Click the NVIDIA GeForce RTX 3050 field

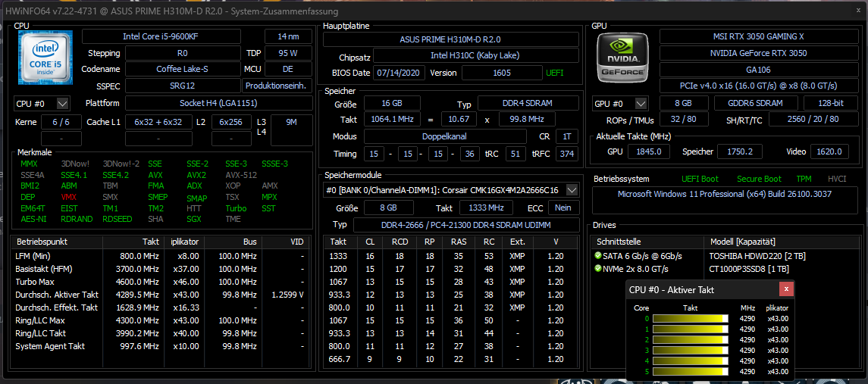[x=758, y=53]
